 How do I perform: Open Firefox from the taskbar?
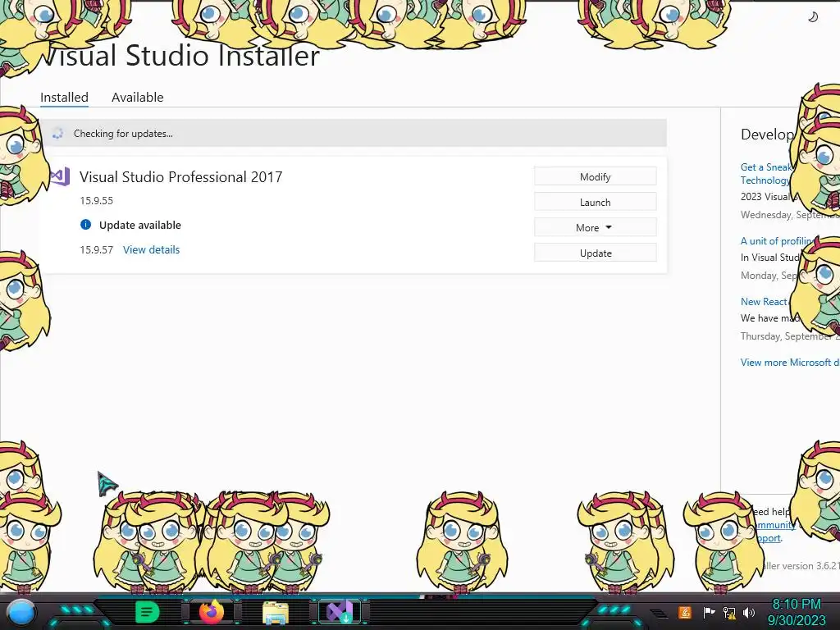click(x=212, y=612)
